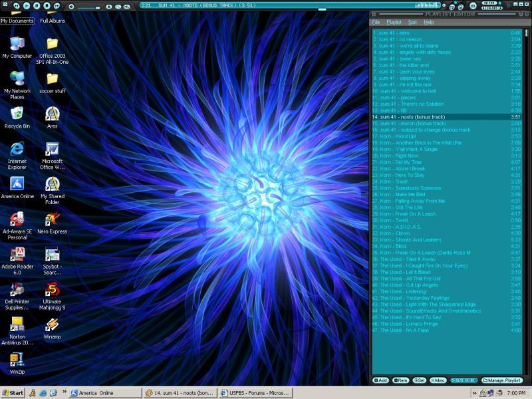The image size is (532, 399).
Task: Select My Network Places icon
Action: pos(17,86)
